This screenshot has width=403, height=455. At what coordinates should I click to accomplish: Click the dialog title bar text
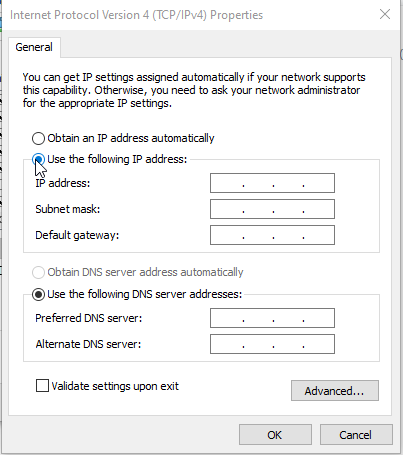coord(136,15)
